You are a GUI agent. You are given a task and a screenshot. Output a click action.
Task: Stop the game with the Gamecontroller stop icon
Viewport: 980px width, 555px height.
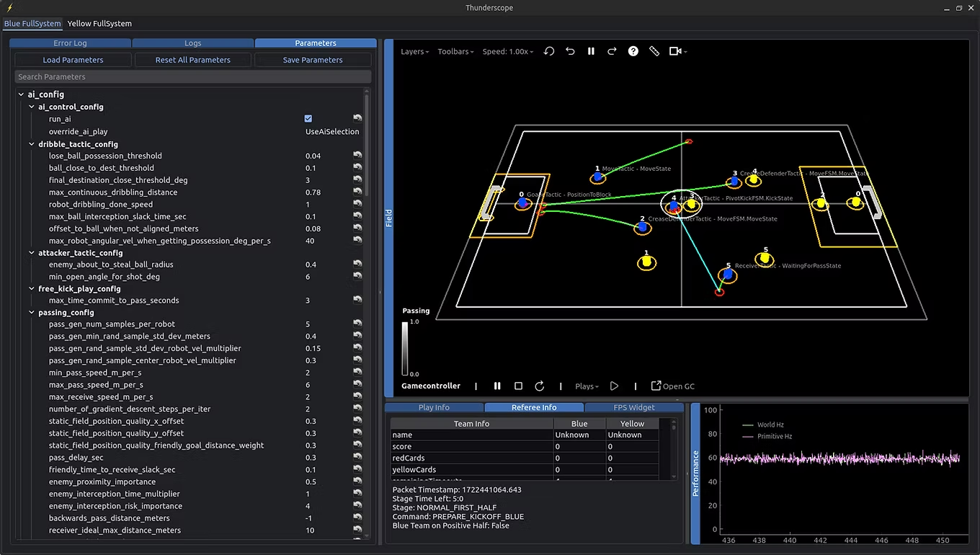coord(518,386)
